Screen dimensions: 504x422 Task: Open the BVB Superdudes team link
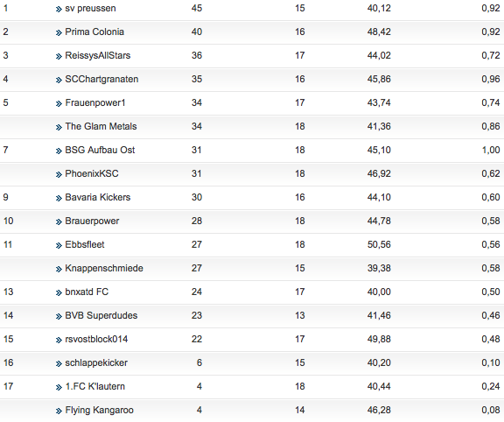pos(101,315)
